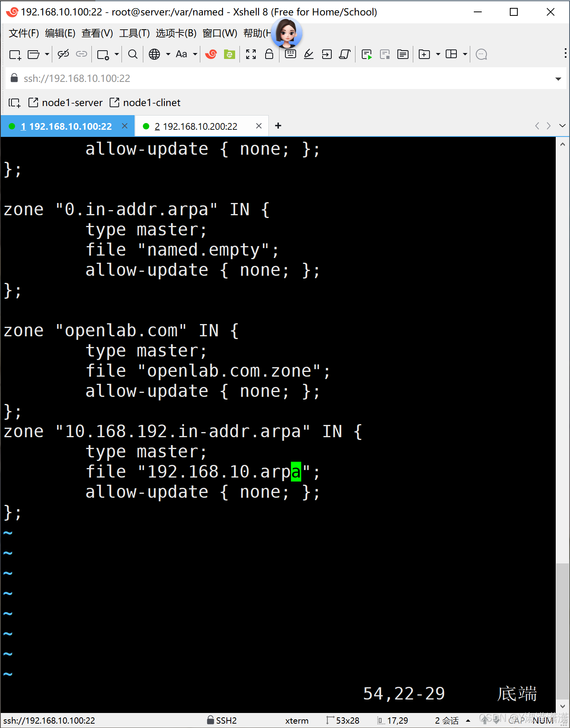This screenshot has width=570, height=728.
Task: Click the stop logging icon
Action: point(385,54)
